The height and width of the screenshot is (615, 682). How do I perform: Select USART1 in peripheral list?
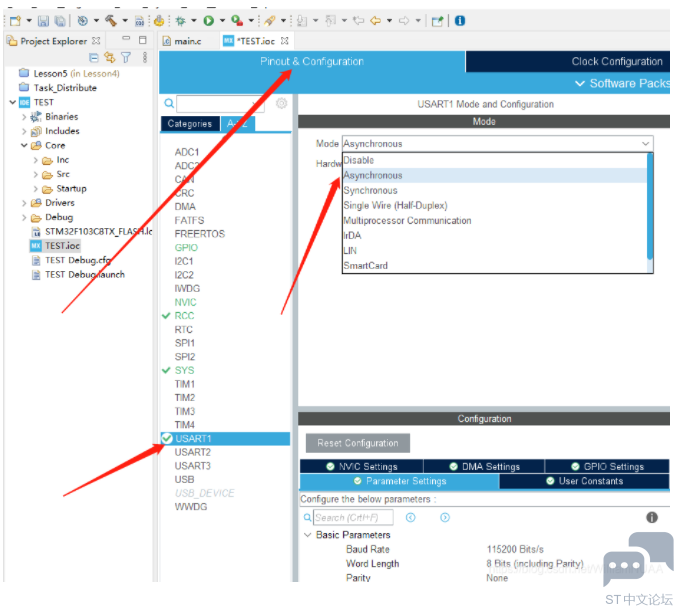pos(225,438)
